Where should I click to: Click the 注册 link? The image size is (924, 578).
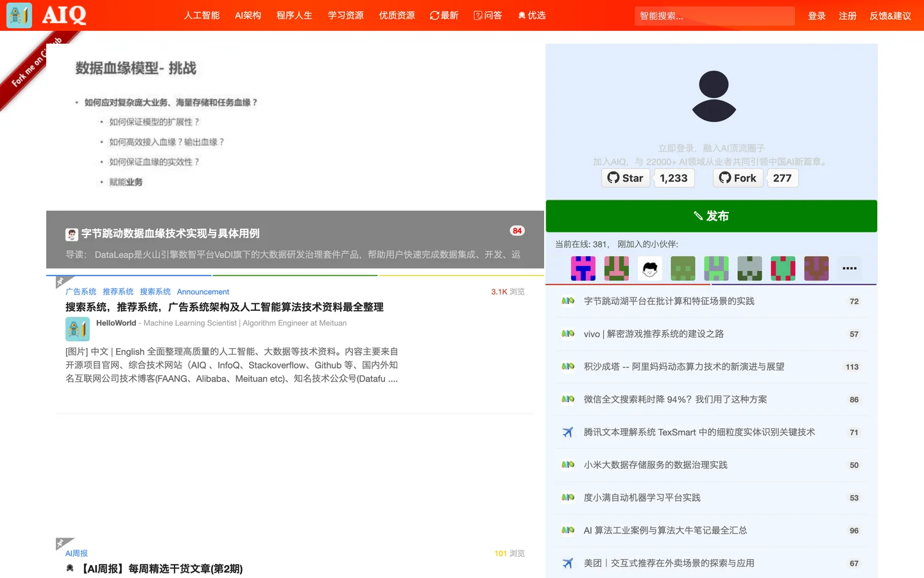pyautogui.click(x=848, y=15)
